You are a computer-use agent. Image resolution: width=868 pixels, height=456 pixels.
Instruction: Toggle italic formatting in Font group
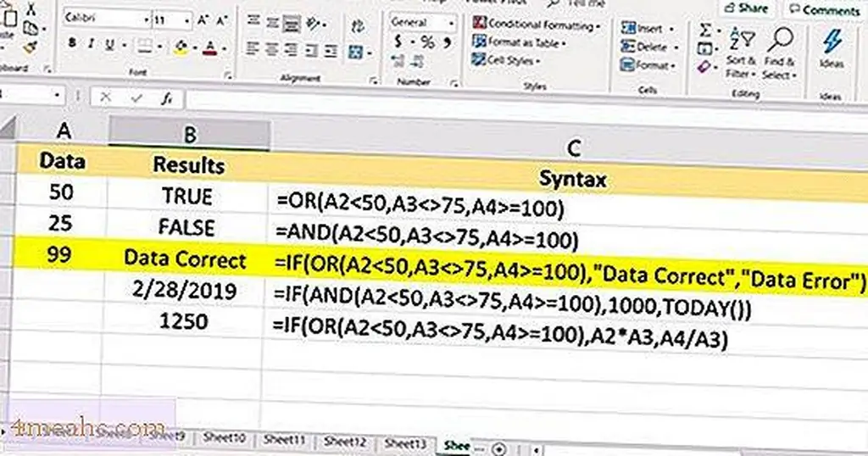pyautogui.click(x=92, y=44)
